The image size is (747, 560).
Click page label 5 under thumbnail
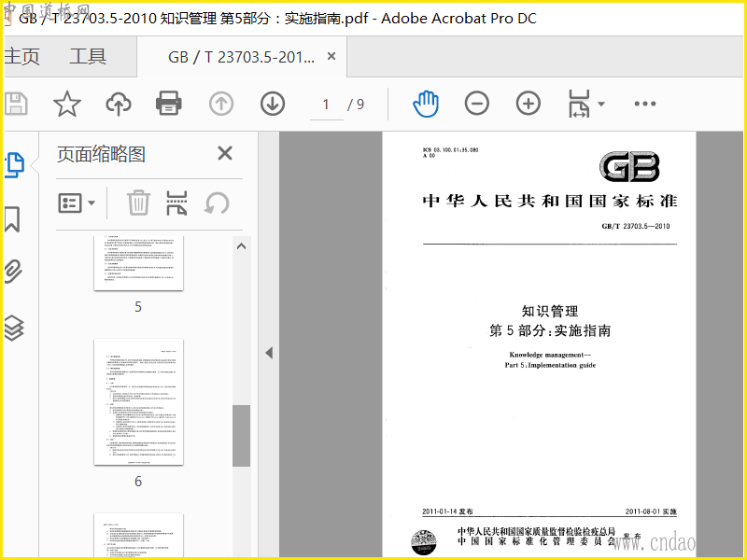pos(138,307)
